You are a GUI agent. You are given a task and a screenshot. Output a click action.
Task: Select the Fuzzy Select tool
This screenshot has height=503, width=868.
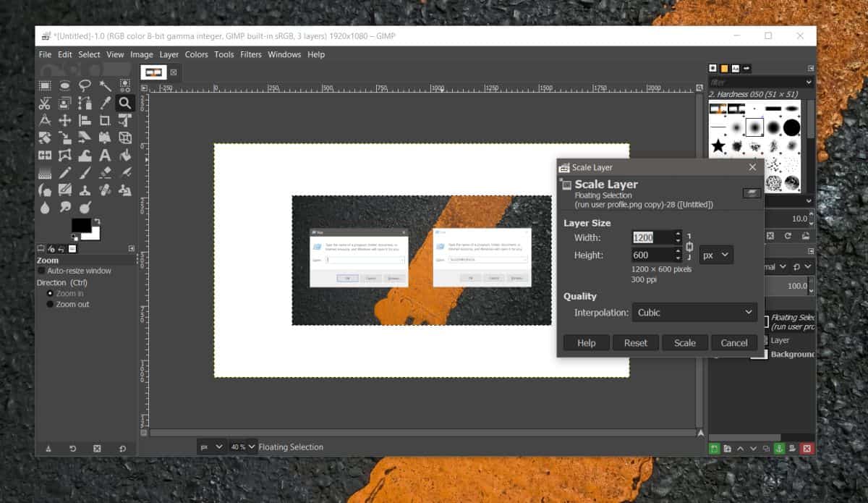tap(104, 85)
